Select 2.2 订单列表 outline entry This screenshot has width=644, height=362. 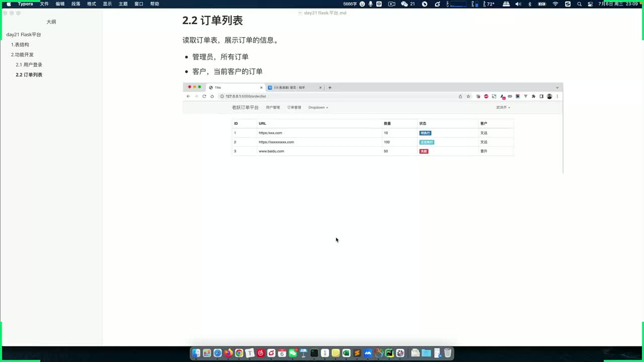point(29,75)
